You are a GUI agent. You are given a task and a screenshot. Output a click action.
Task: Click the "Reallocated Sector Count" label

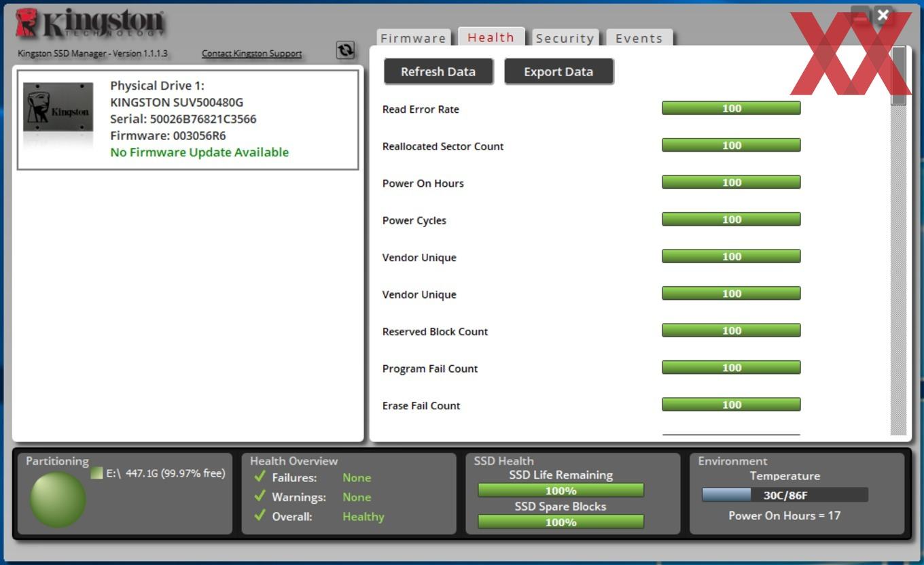click(443, 146)
